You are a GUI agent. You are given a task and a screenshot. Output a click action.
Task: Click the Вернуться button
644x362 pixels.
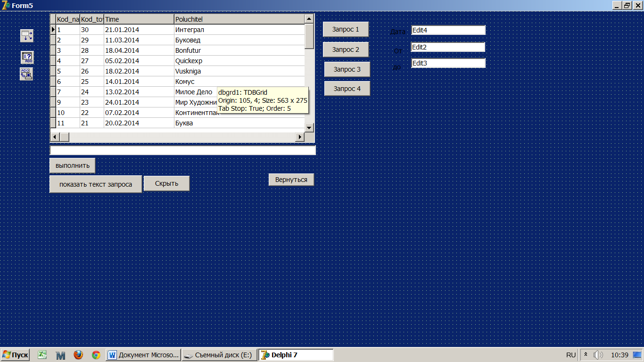(x=291, y=180)
